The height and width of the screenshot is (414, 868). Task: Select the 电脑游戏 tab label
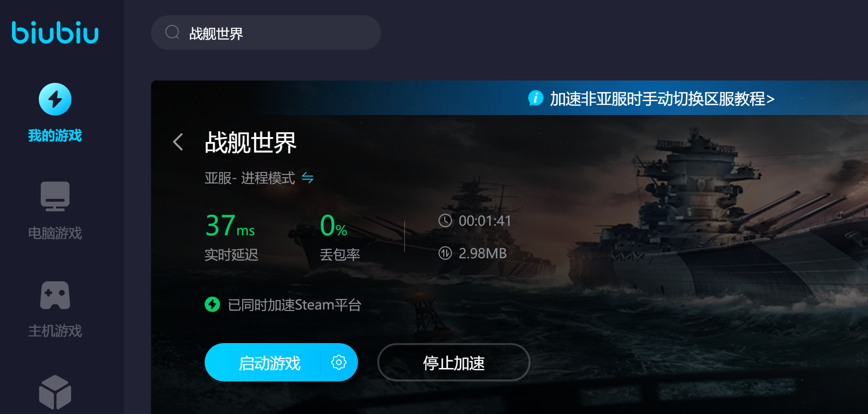[55, 233]
